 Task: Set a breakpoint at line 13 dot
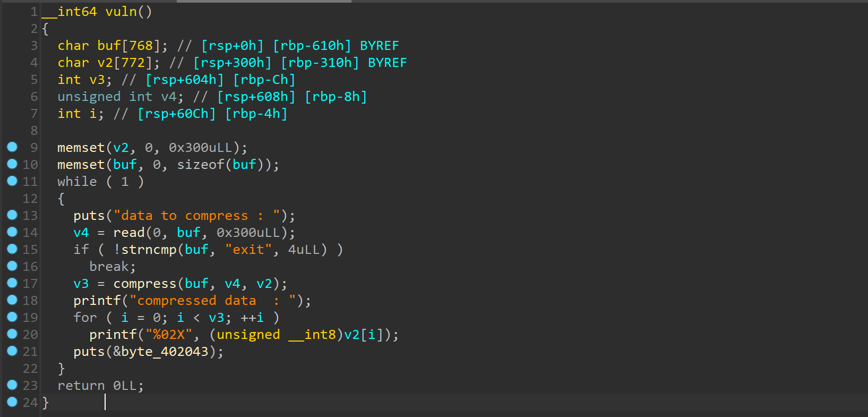coord(12,215)
